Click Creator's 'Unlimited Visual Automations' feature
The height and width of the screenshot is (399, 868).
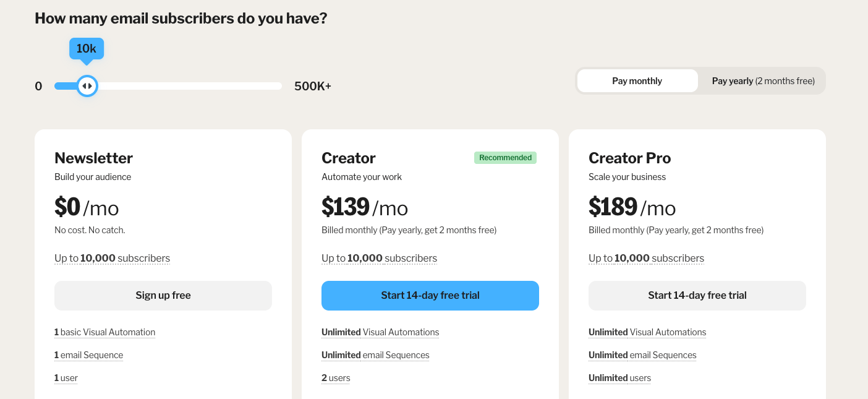click(380, 332)
